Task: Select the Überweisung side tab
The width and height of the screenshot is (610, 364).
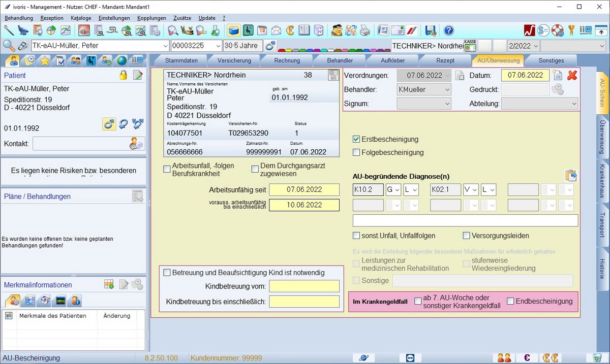Action: click(x=602, y=137)
